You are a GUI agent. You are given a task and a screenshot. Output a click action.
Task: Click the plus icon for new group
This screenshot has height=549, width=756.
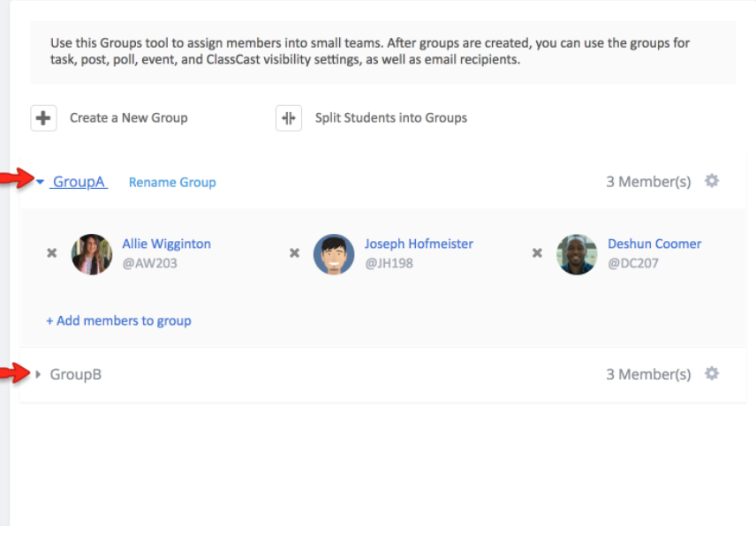[43, 118]
